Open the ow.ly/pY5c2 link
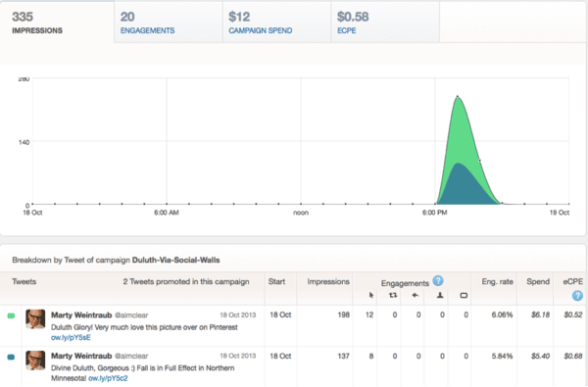 coord(108,378)
